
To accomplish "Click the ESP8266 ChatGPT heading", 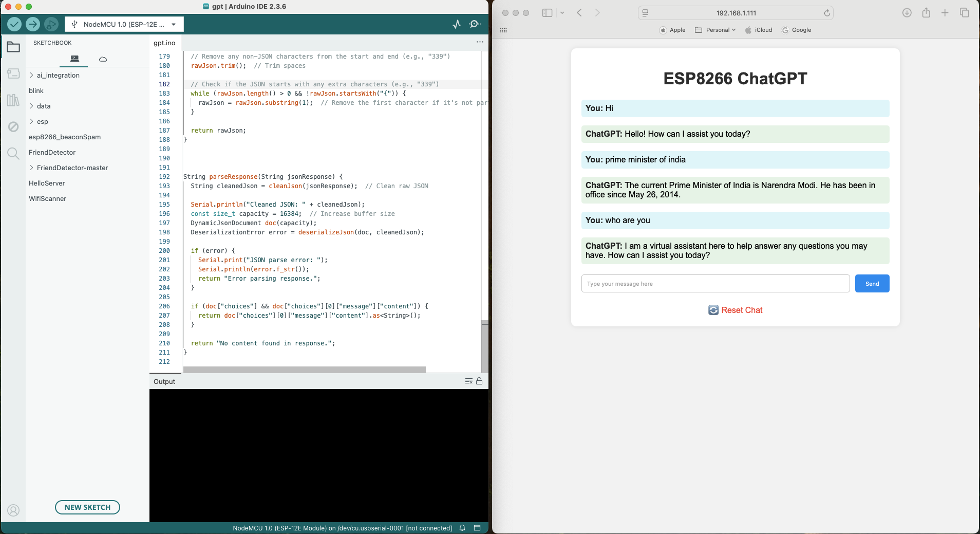I will tap(736, 79).
